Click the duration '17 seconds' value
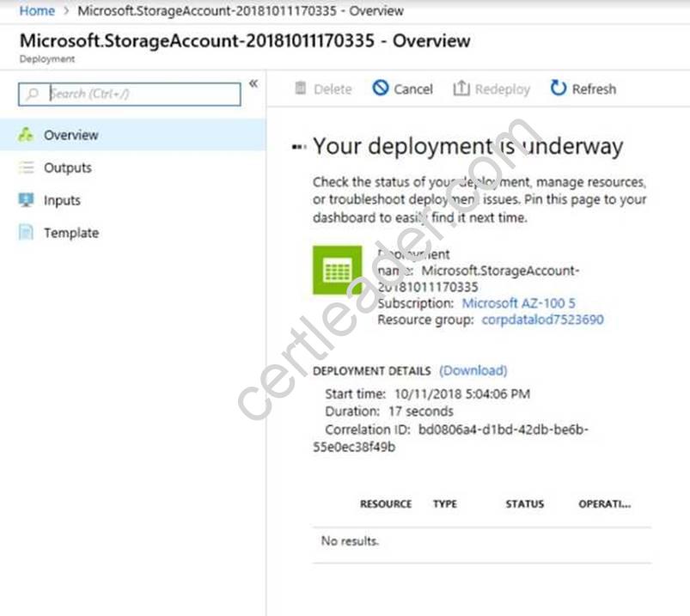Viewport: 690px width, 616px height. point(421,412)
